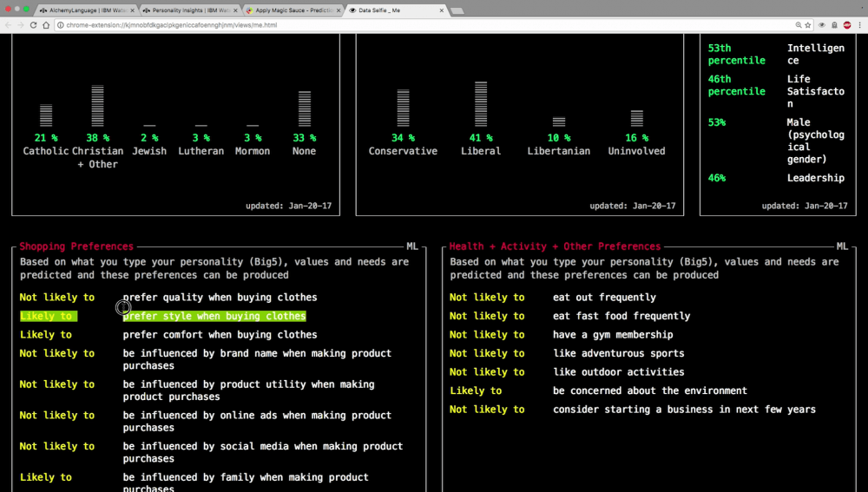
Task: Click the highlighted 'prefer style when buying clothes' text
Action: tap(214, 316)
